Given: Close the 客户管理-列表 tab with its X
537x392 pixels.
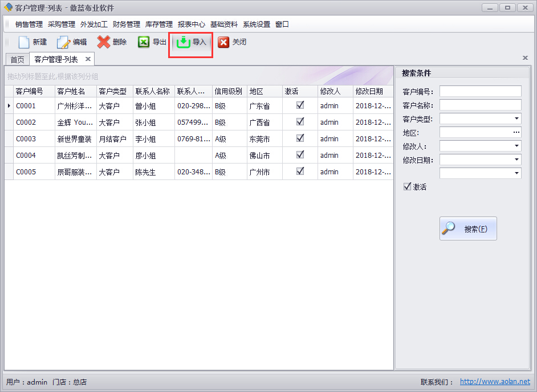Looking at the screenshot, I should (x=88, y=59).
